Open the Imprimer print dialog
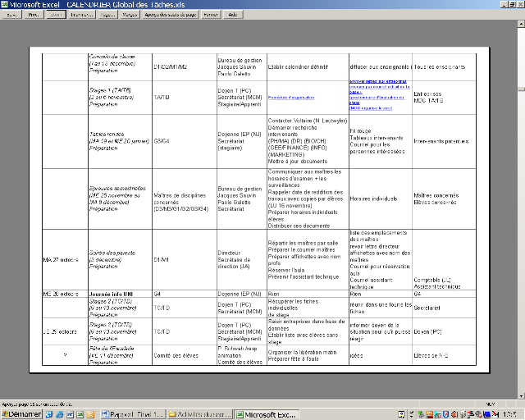 pyautogui.click(x=81, y=15)
